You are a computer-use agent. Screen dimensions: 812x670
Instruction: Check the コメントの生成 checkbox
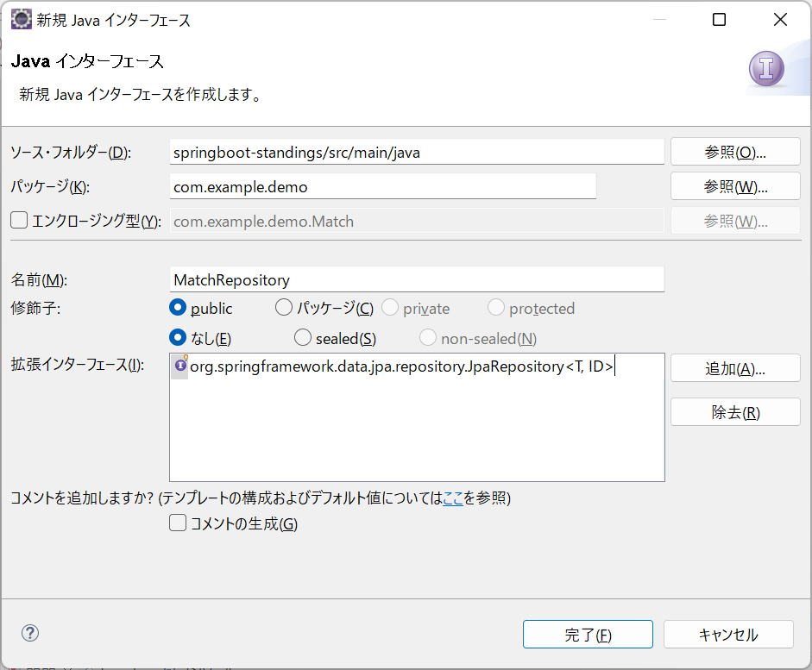[178, 523]
